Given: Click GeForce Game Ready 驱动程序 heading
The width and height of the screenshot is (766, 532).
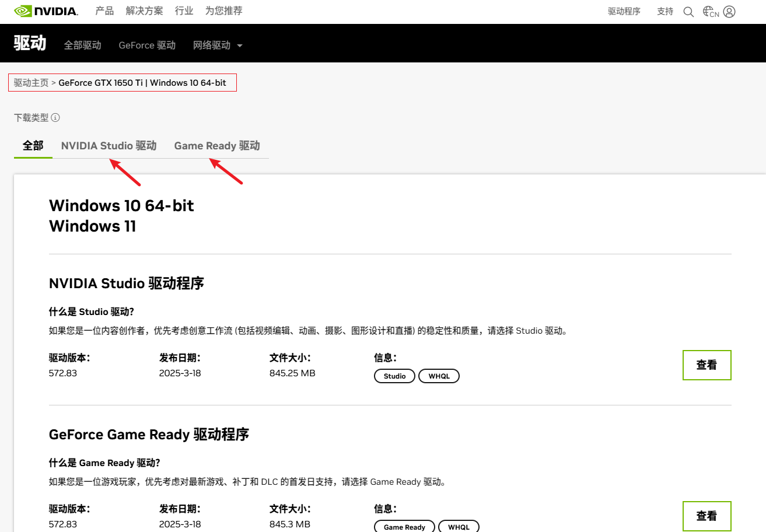Looking at the screenshot, I should coord(149,435).
